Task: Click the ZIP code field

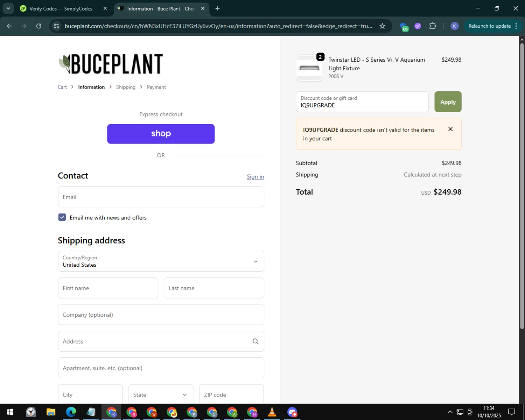Action: click(x=231, y=394)
